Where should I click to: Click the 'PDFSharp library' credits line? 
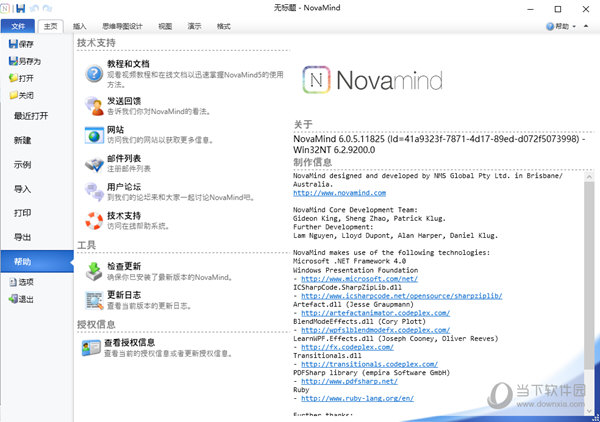(x=371, y=373)
